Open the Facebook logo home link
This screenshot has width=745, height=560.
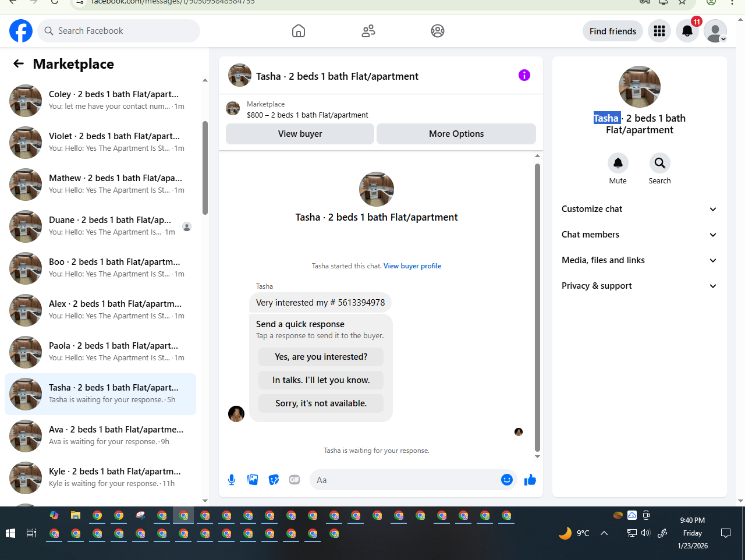[x=21, y=31]
